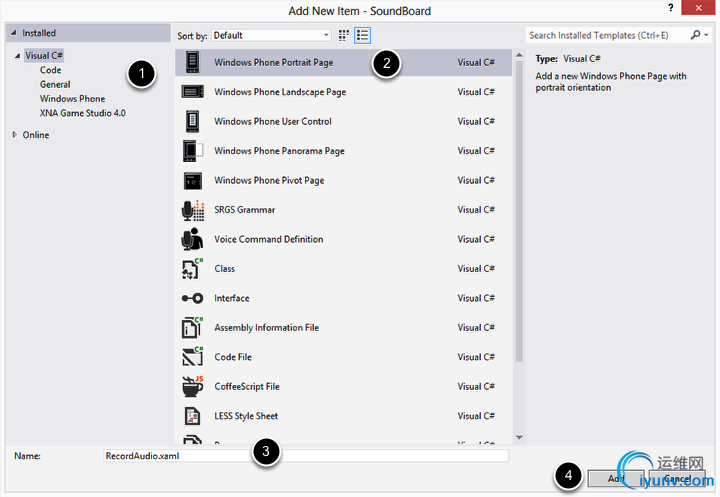Image resolution: width=720 pixels, height=497 pixels.
Task: Click the Assembly Information File icon
Action: click(x=192, y=328)
